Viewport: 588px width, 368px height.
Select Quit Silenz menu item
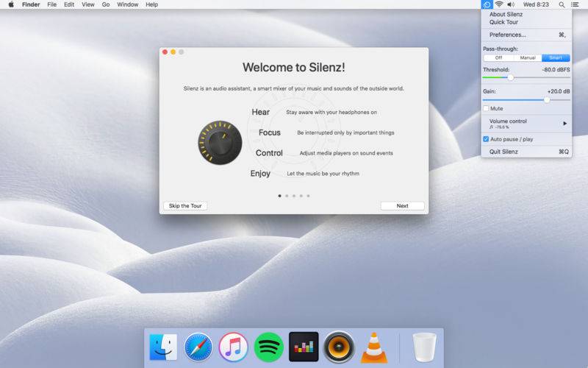[503, 152]
